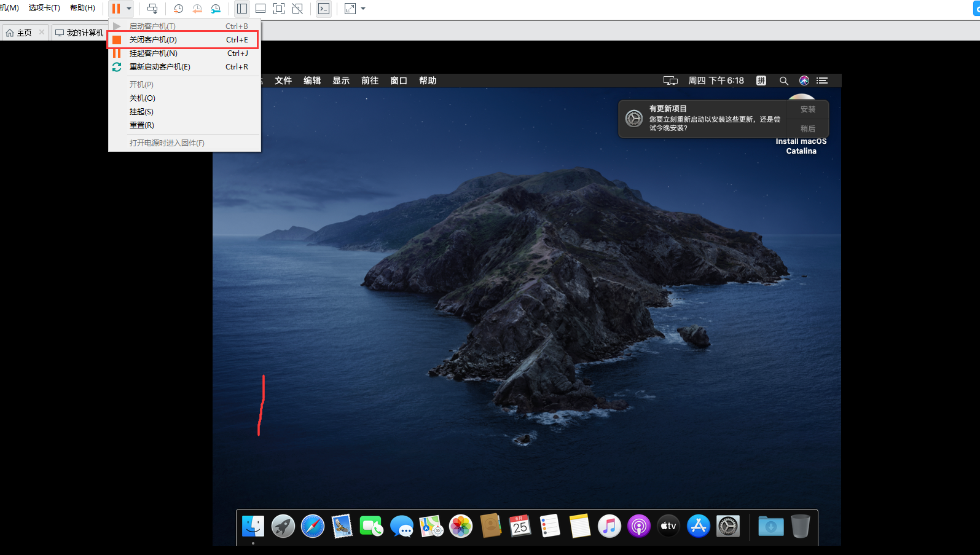This screenshot has height=555, width=980.
Task: Open the 选项卡(T) menu
Action: coord(44,8)
